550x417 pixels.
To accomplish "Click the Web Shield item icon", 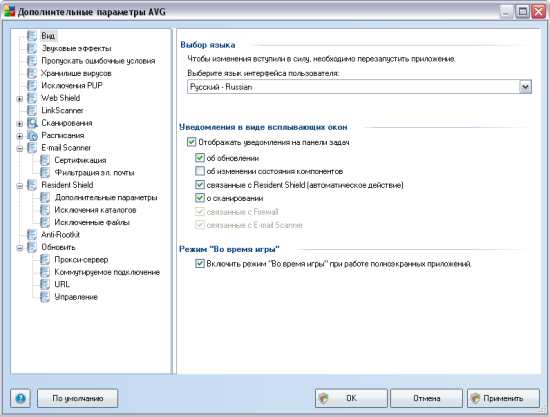I will coord(32,98).
